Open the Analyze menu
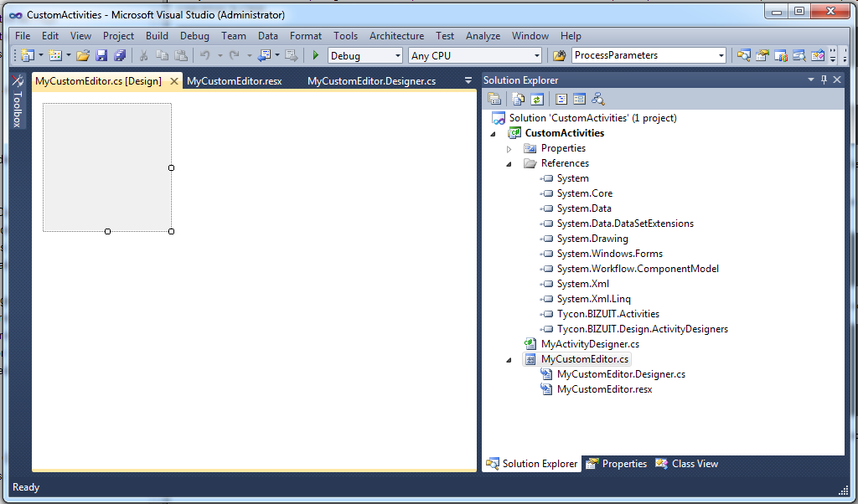858x504 pixels. pyautogui.click(x=483, y=35)
